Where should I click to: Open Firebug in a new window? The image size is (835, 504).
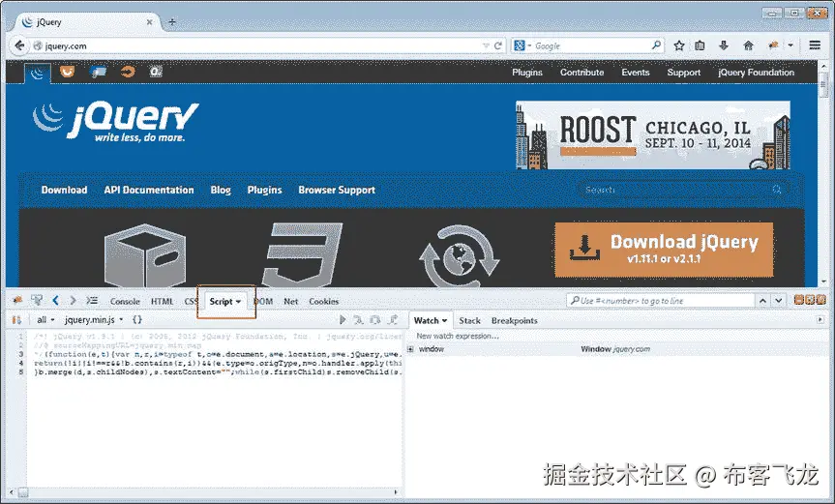[810, 300]
